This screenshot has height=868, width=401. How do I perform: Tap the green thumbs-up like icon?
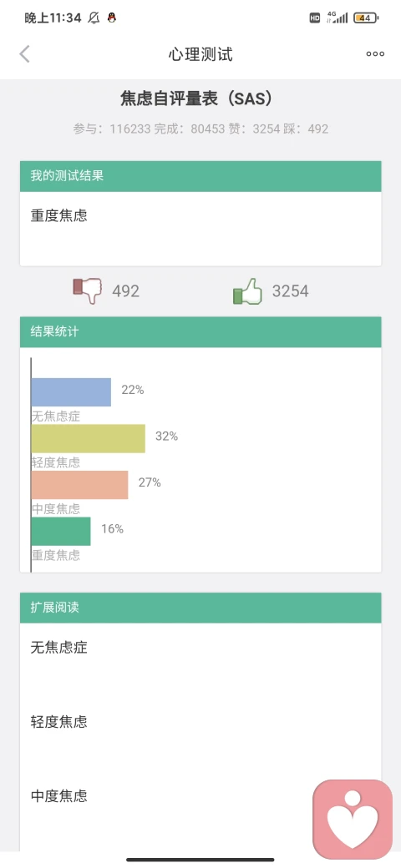[247, 291]
